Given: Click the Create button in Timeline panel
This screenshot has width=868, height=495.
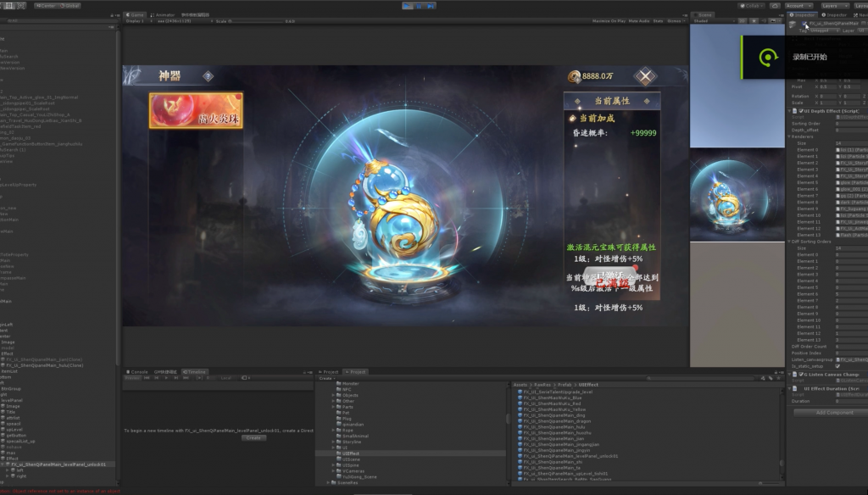Looking at the screenshot, I should tap(253, 438).
